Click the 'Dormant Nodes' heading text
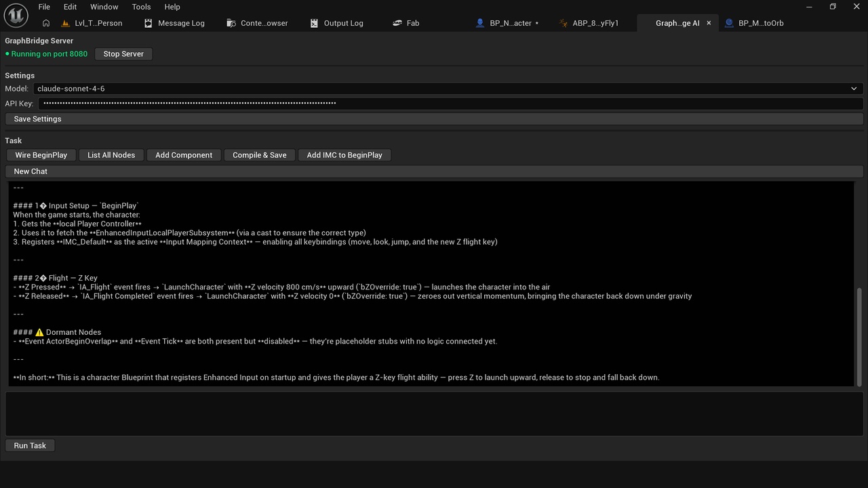This screenshot has width=868, height=488. point(73,332)
